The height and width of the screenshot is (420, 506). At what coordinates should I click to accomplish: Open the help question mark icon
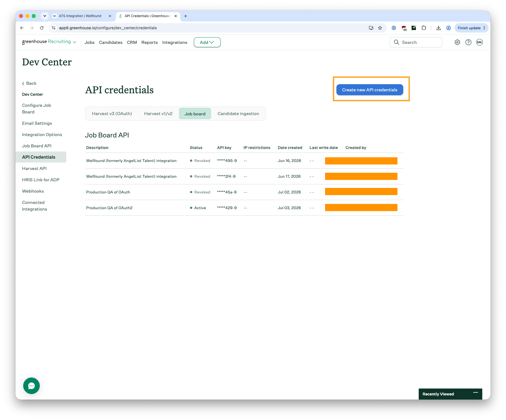(x=468, y=42)
